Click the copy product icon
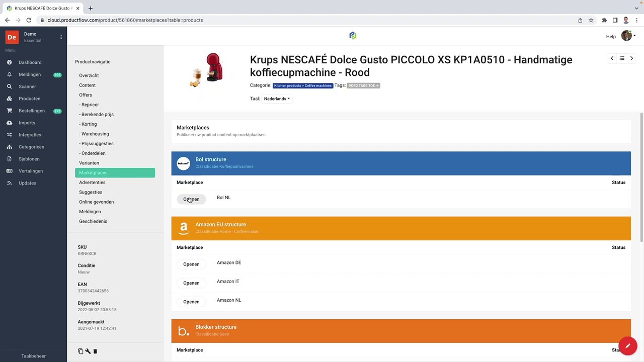 80,351
